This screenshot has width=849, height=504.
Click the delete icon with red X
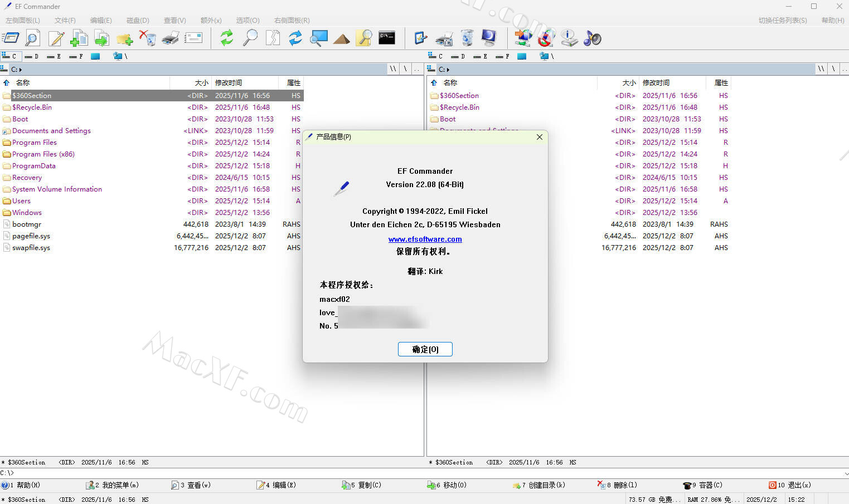147,38
